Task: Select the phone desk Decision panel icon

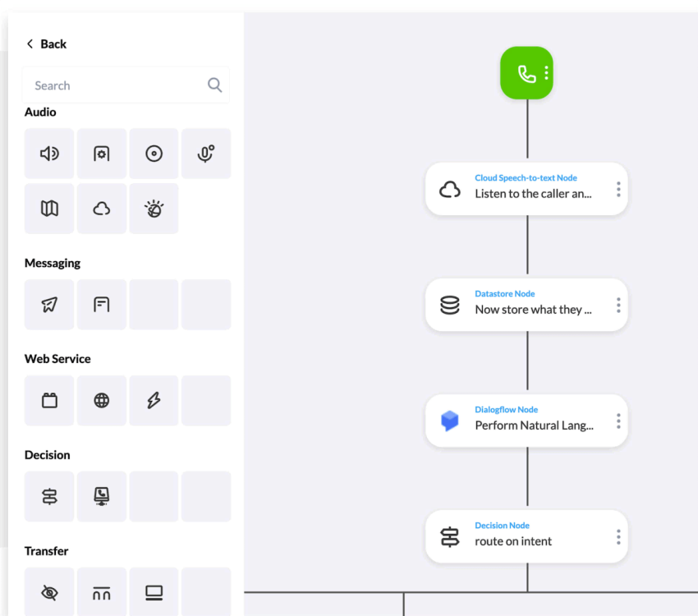Action: 102,496
